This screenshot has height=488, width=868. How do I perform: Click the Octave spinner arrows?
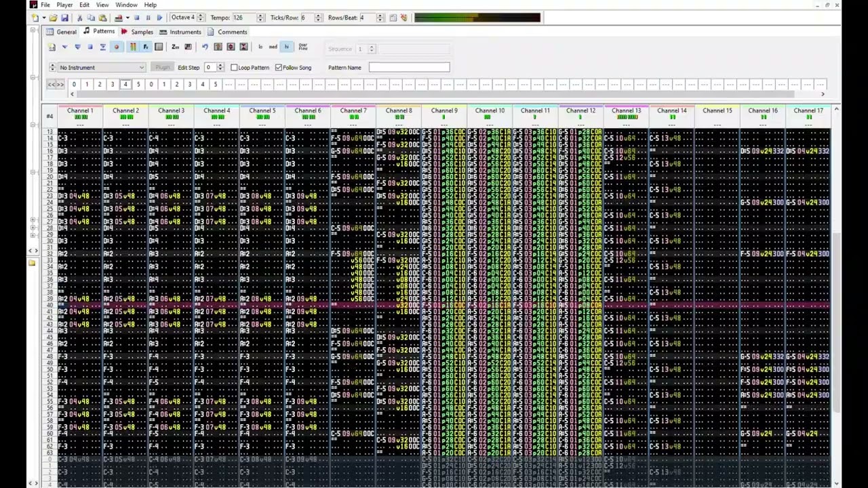[201, 18]
